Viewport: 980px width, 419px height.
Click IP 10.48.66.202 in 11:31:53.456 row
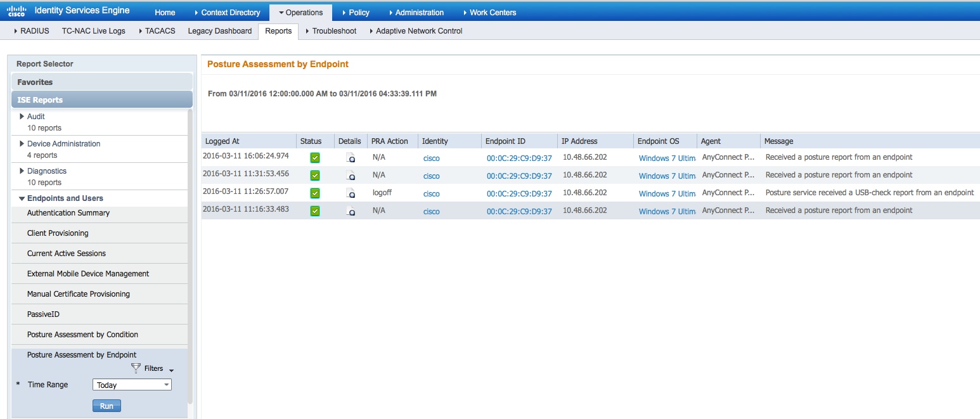[584, 175]
